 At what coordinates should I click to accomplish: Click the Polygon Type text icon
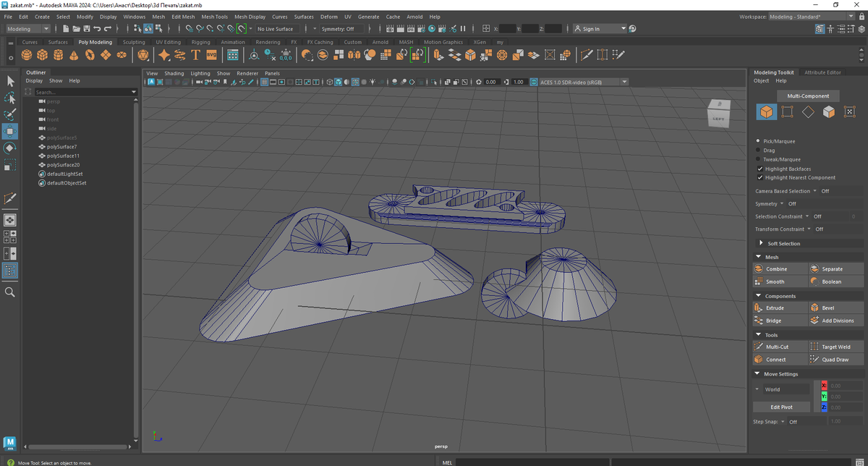point(195,56)
